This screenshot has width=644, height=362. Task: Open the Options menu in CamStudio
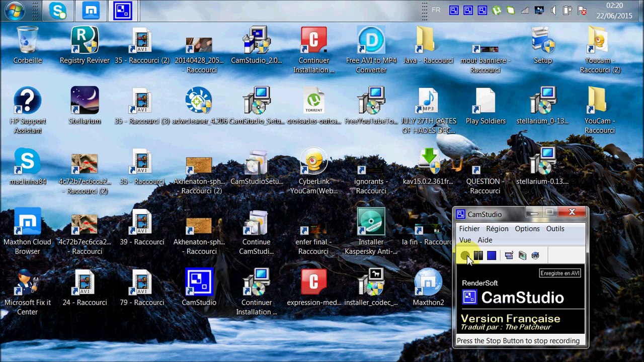(x=527, y=229)
